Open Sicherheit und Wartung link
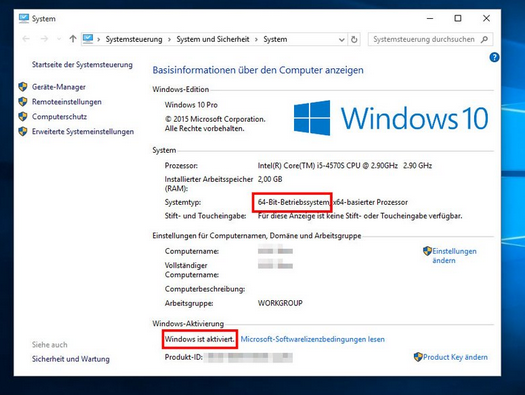 tap(71, 359)
